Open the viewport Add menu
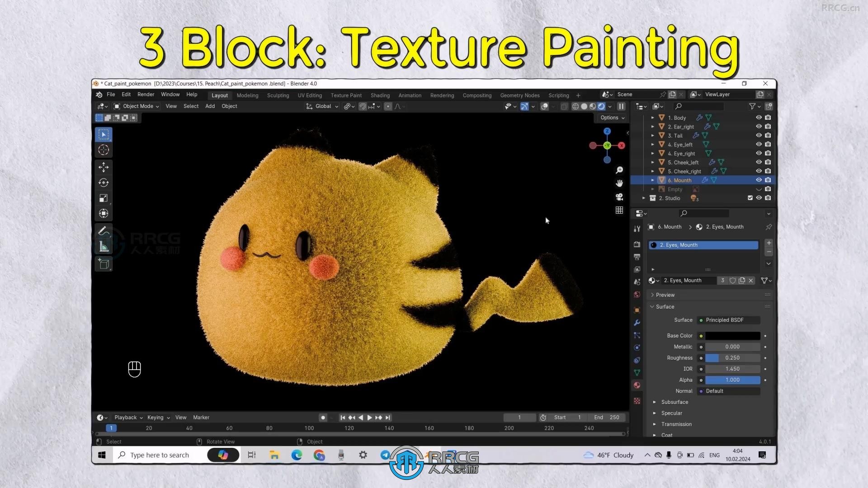868x488 pixels. click(x=210, y=106)
